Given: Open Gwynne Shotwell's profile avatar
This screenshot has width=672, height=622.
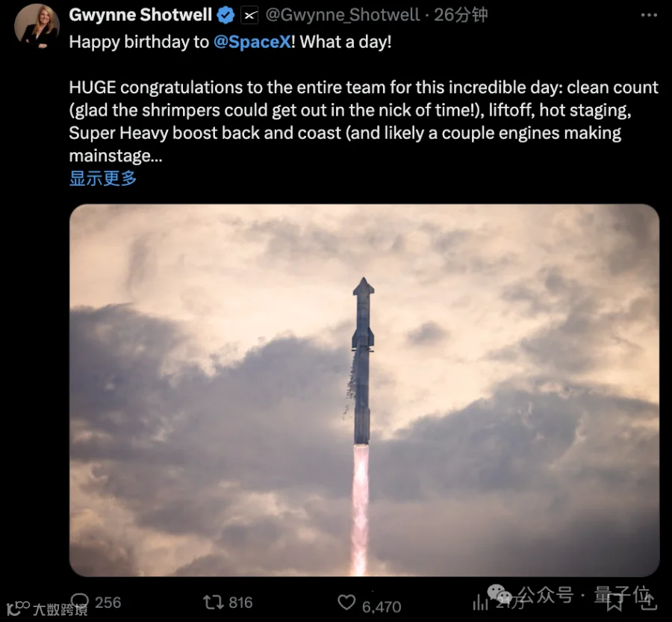Looking at the screenshot, I should coord(37,25).
